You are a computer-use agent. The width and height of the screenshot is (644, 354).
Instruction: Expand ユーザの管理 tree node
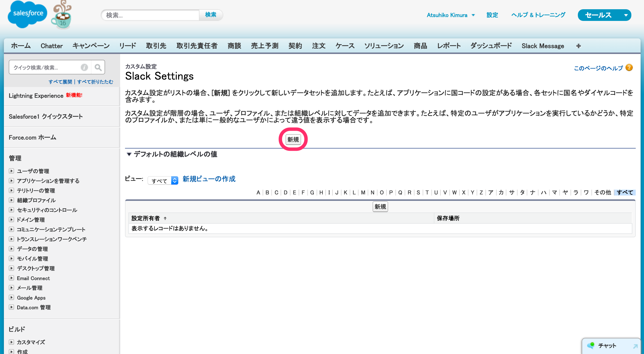[11, 171]
